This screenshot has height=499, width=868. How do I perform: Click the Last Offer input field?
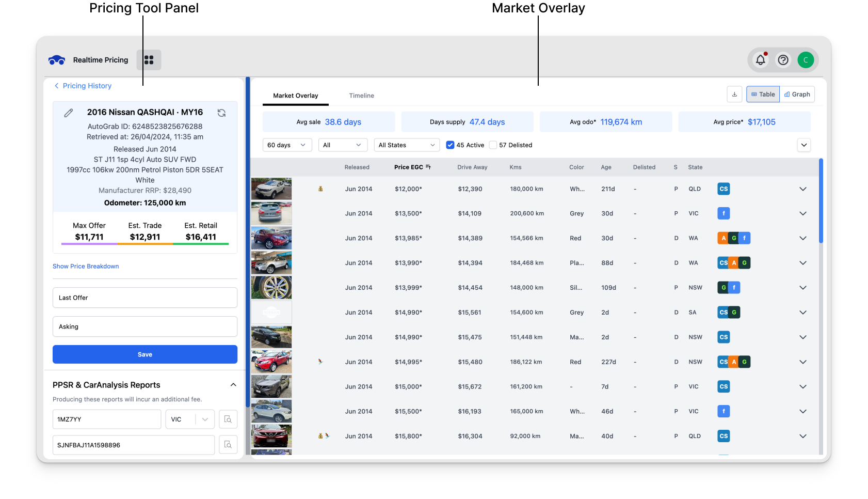point(145,298)
